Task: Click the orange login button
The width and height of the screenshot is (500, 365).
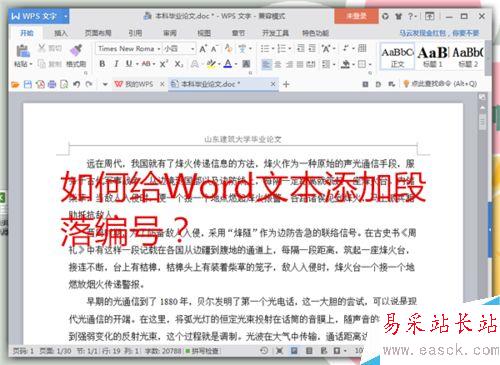Action: 356,16
